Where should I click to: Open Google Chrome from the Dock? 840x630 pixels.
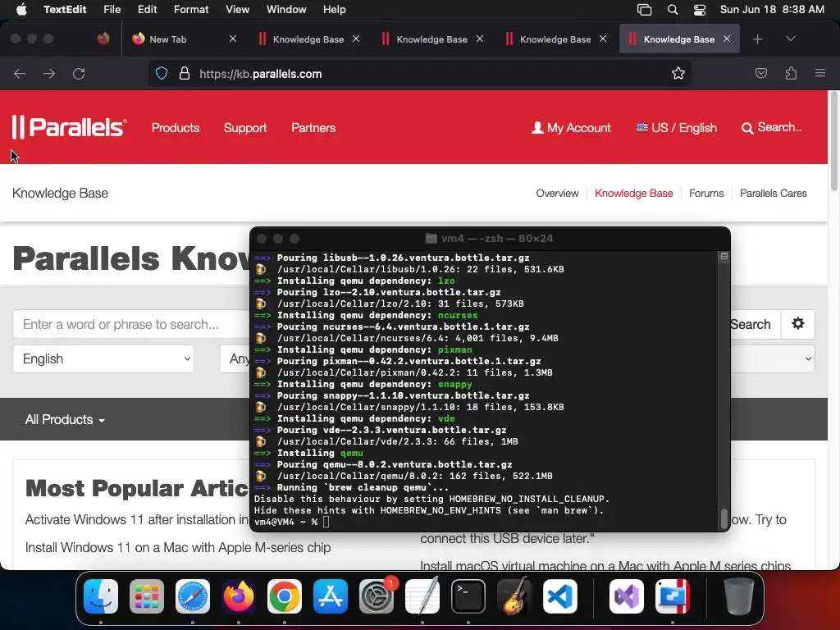[x=285, y=596]
